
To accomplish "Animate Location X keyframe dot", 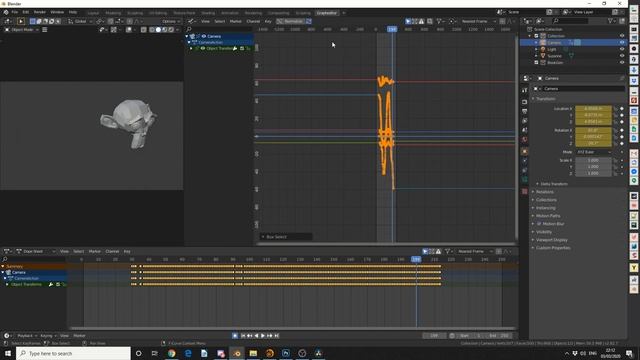I will pyautogui.click(x=622, y=109).
